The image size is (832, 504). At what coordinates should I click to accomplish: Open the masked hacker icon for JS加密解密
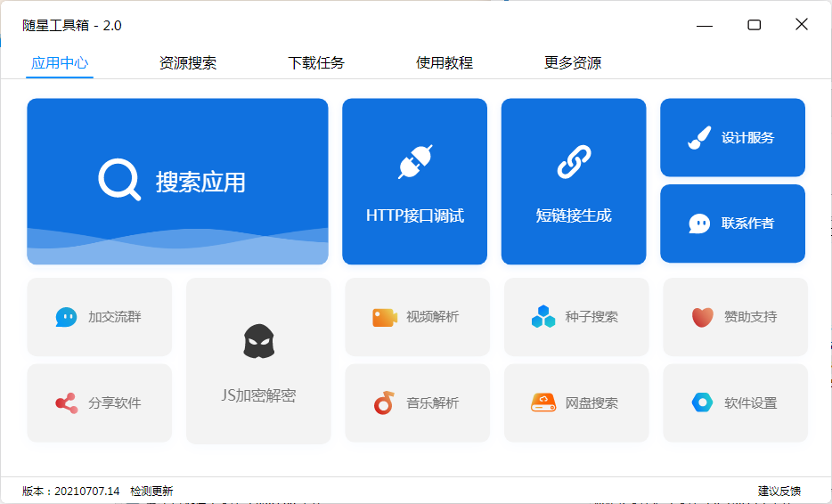tap(258, 342)
